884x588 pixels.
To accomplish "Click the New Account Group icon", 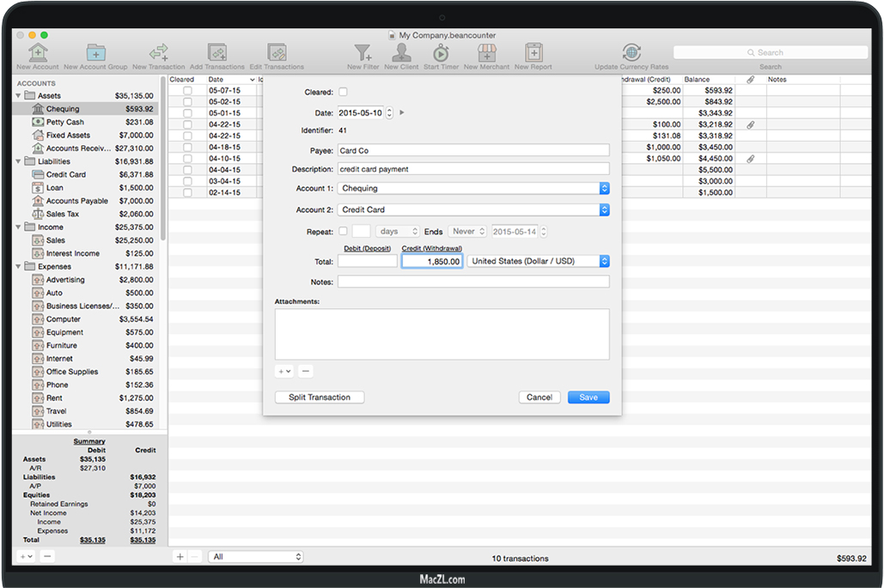I will pos(95,53).
